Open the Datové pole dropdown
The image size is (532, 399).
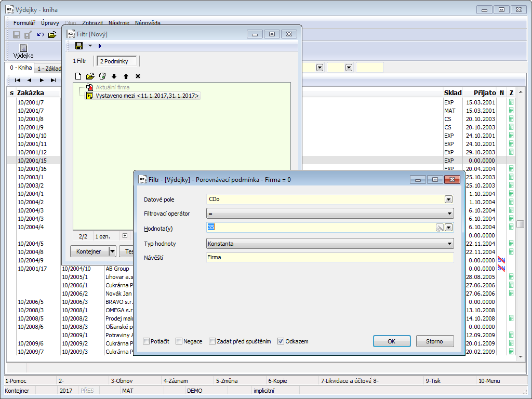click(x=448, y=199)
